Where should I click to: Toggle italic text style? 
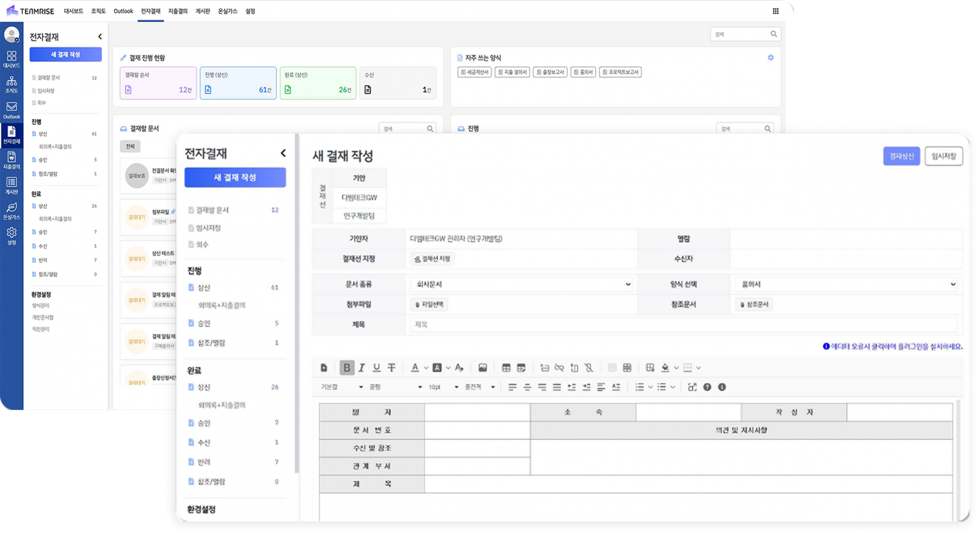[x=361, y=368]
